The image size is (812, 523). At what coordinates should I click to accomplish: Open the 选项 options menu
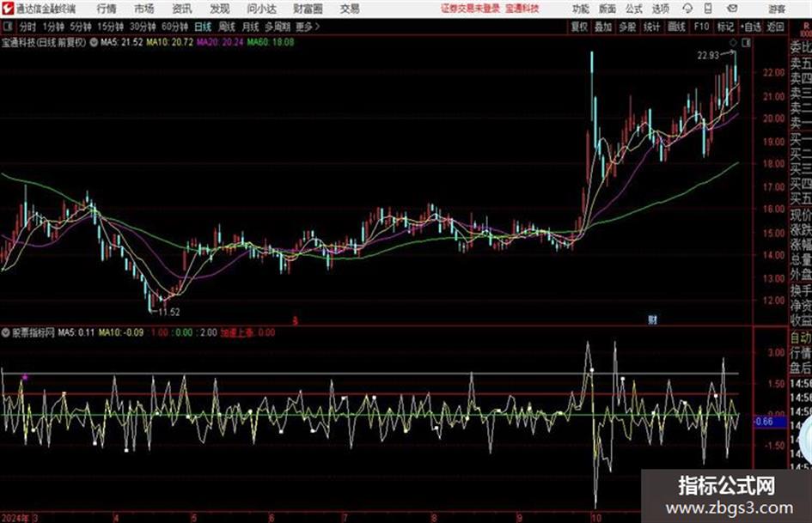660,9
